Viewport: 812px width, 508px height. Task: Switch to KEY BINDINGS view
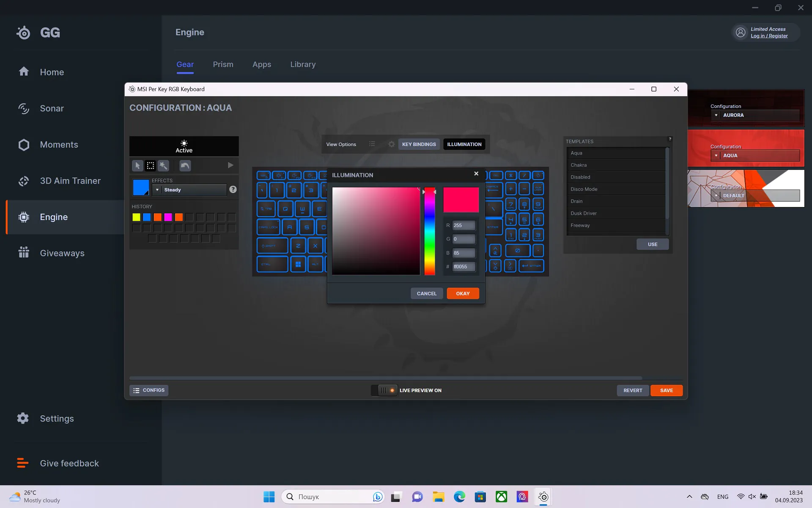[419, 144]
